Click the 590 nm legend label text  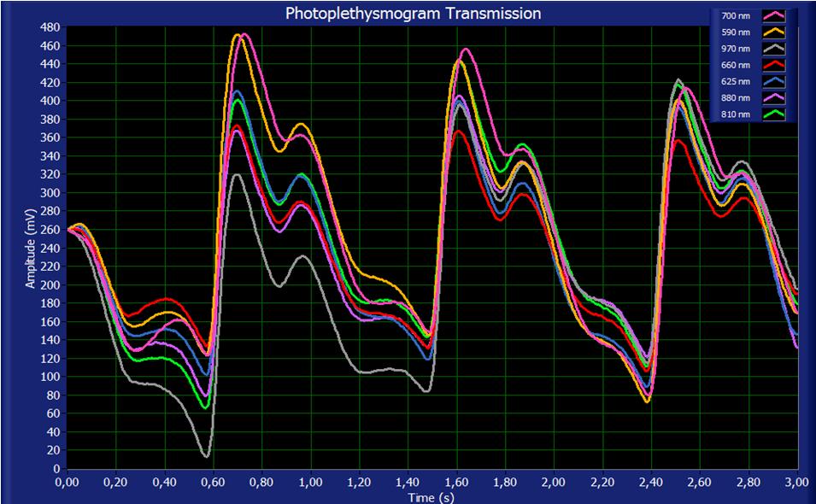pos(736,32)
